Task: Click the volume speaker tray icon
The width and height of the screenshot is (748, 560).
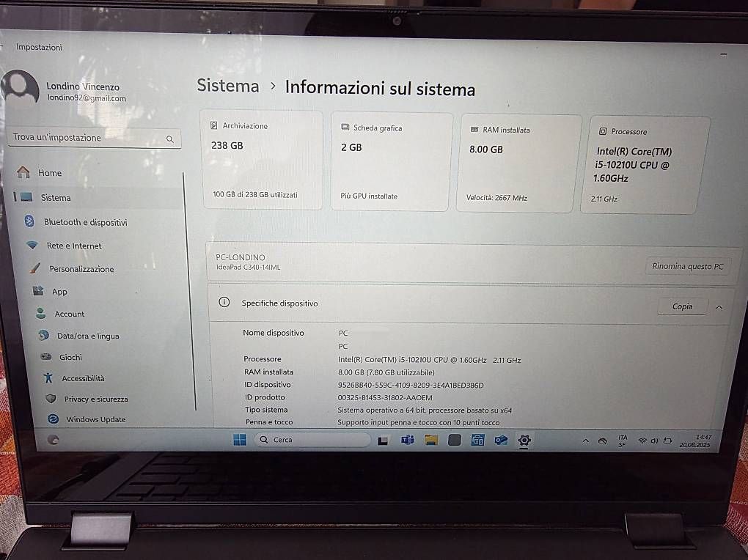Action: point(654,441)
